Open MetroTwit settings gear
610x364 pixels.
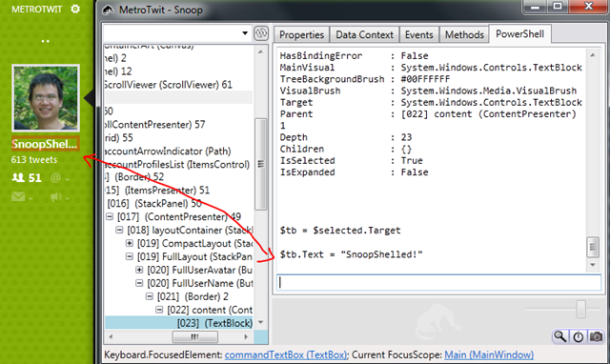pyautogui.click(x=75, y=9)
